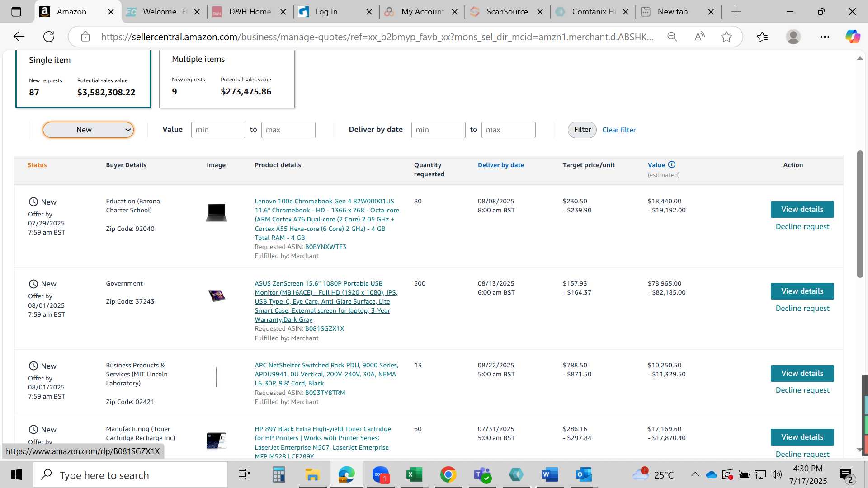The width and height of the screenshot is (868, 488).
Task: Click the Lenovo Chromebook product thumbnail
Action: [217, 212]
